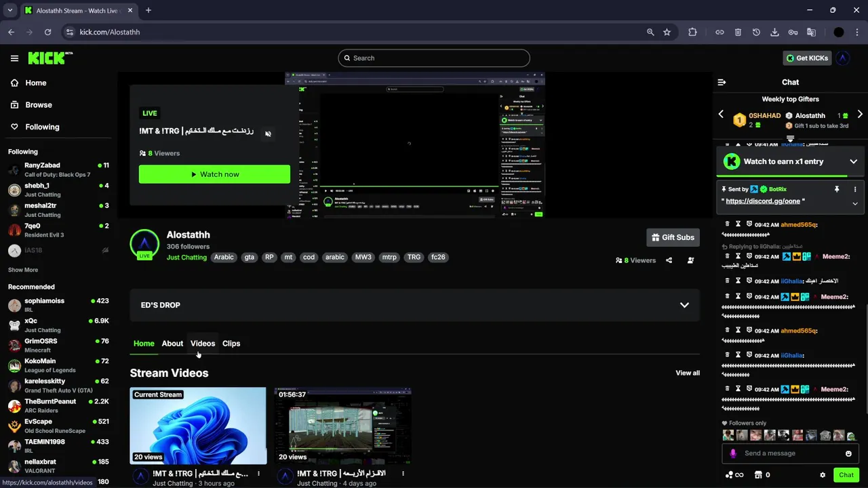
Task: Select the Just Chatting category link
Action: (x=186, y=258)
